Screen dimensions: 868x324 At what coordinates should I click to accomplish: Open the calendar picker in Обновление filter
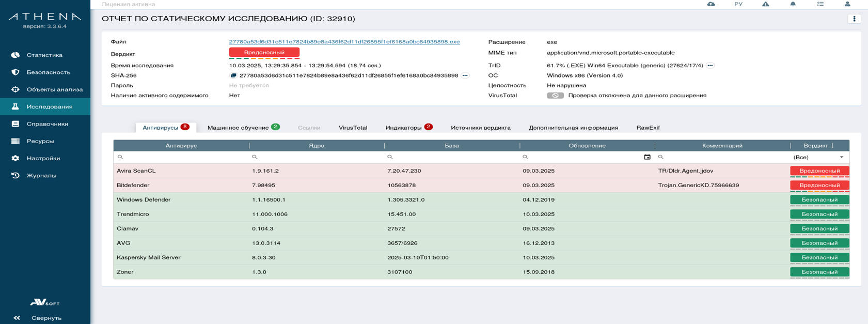pyautogui.click(x=647, y=157)
